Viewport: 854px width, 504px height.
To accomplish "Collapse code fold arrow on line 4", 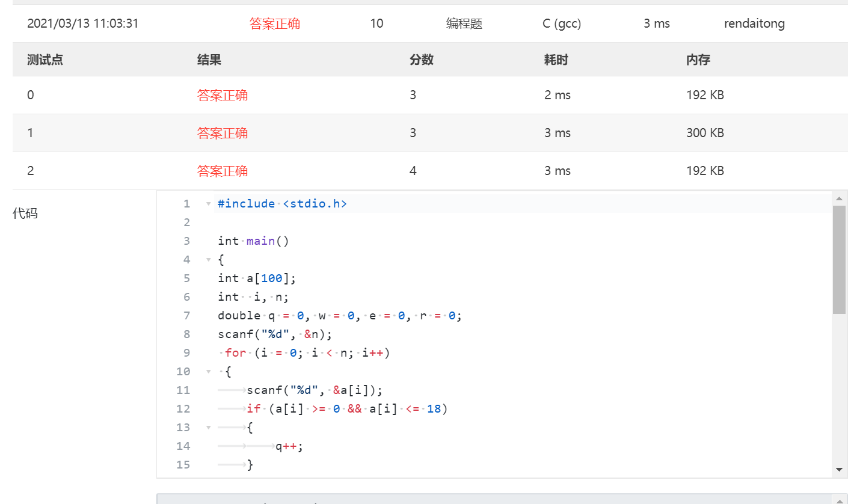I will [209, 260].
